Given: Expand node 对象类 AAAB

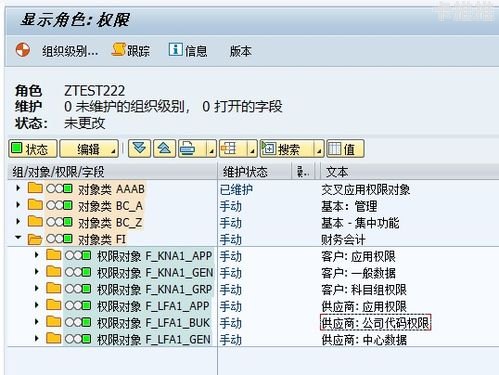Looking at the screenshot, I should click(x=18, y=188).
